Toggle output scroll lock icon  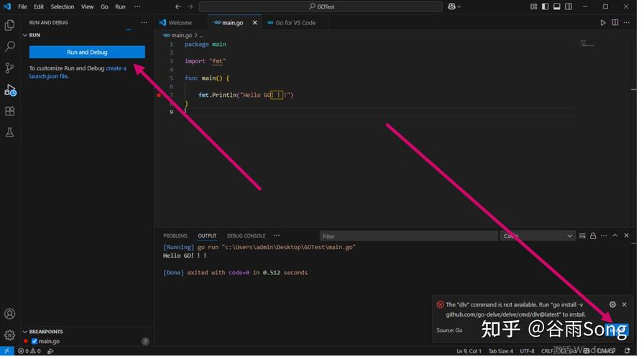[x=593, y=236]
